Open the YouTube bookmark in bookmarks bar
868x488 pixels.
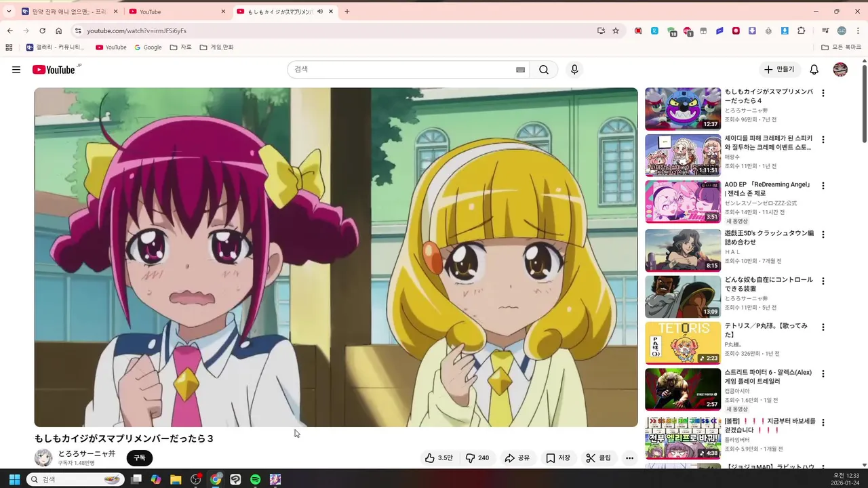[111, 47]
